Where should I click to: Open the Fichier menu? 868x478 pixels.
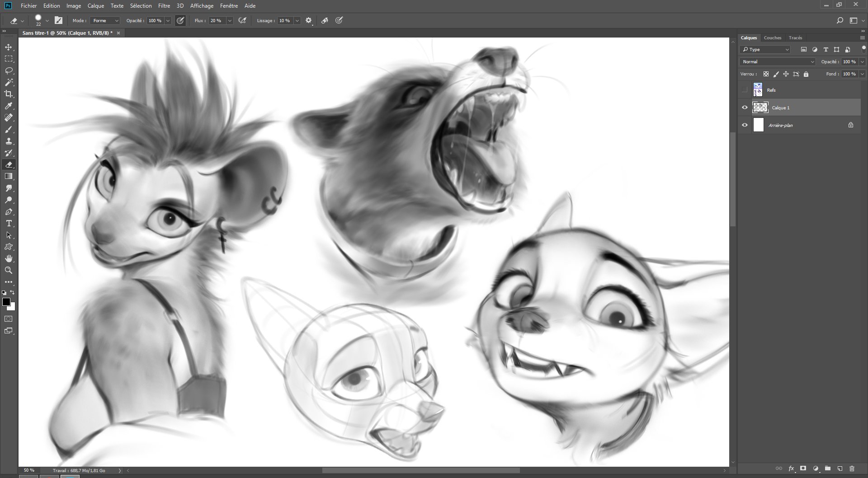point(29,6)
